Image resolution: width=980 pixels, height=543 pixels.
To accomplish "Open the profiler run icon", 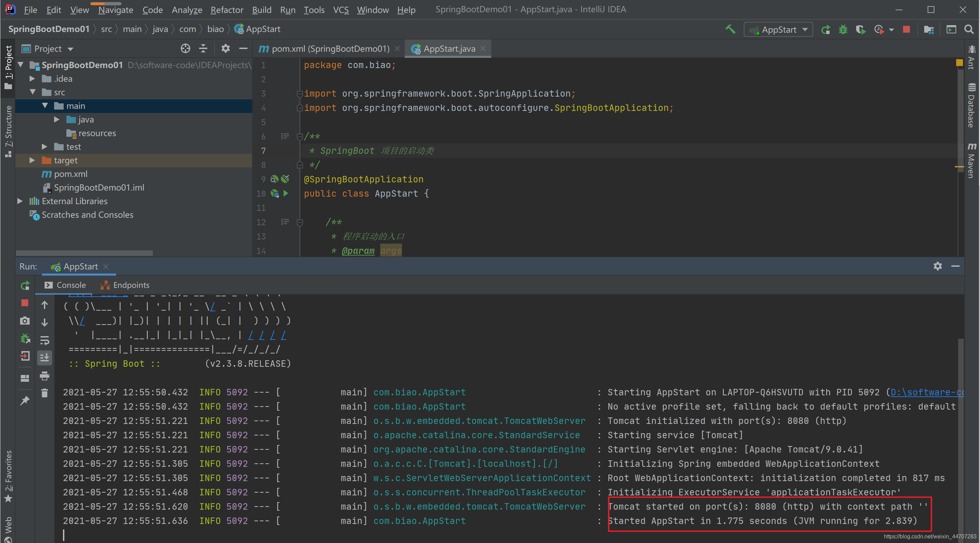I will pyautogui.click(x=879, y=29).
